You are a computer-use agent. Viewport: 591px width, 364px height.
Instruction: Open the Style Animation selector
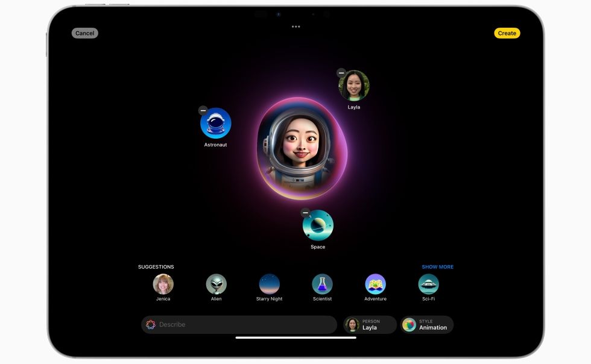[427, 324]
